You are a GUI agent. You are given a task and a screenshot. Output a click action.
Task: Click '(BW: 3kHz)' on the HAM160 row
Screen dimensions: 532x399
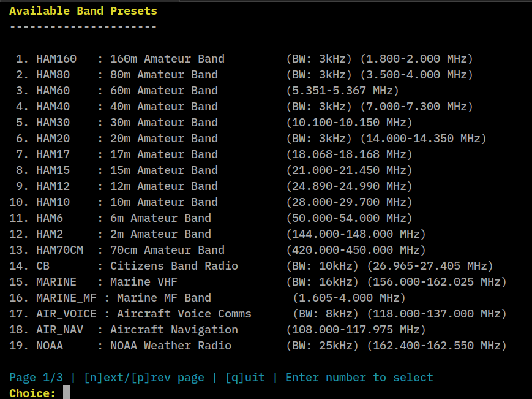pyautogui.click(x=319, y=59)
